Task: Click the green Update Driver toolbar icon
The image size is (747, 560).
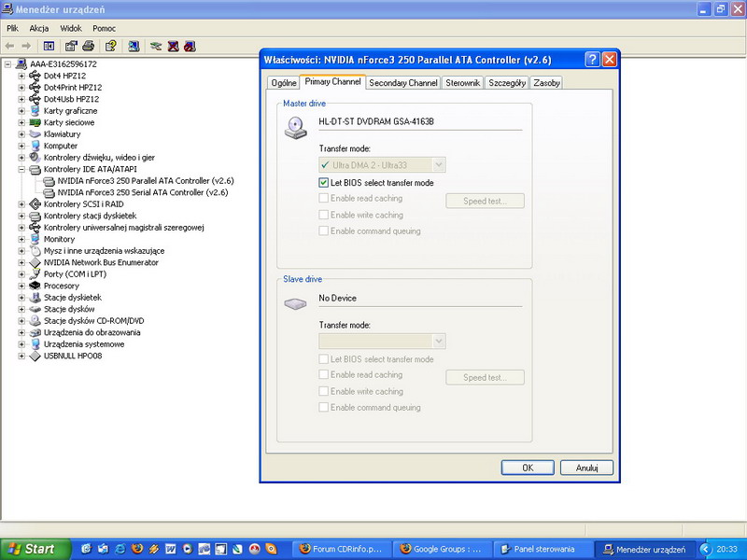Action: 156,46
